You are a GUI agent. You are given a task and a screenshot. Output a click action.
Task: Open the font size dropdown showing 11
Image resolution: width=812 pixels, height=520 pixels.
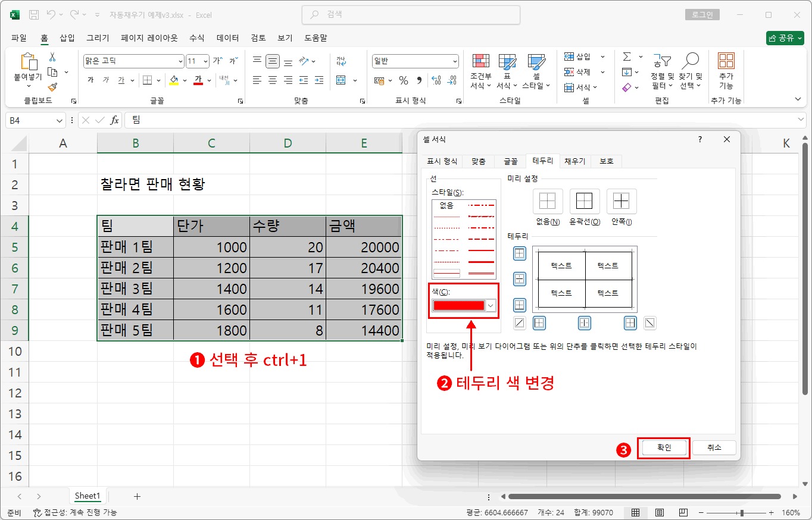click(x=206, y=61)
